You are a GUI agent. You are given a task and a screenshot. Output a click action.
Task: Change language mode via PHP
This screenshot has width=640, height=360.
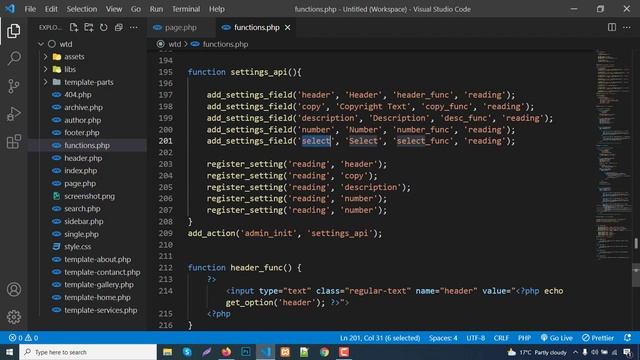pyautogui.click(x=524, y=338)
